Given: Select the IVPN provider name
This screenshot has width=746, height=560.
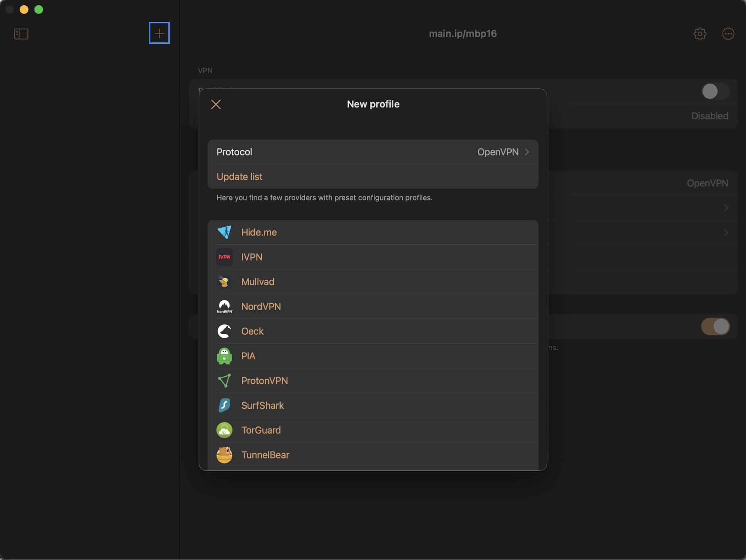Looking at the screenshot, I should point(252,257).
